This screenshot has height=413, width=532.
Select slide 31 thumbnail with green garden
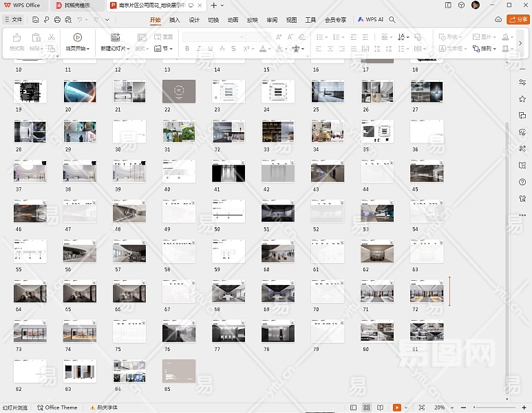(x=178, y=131)
